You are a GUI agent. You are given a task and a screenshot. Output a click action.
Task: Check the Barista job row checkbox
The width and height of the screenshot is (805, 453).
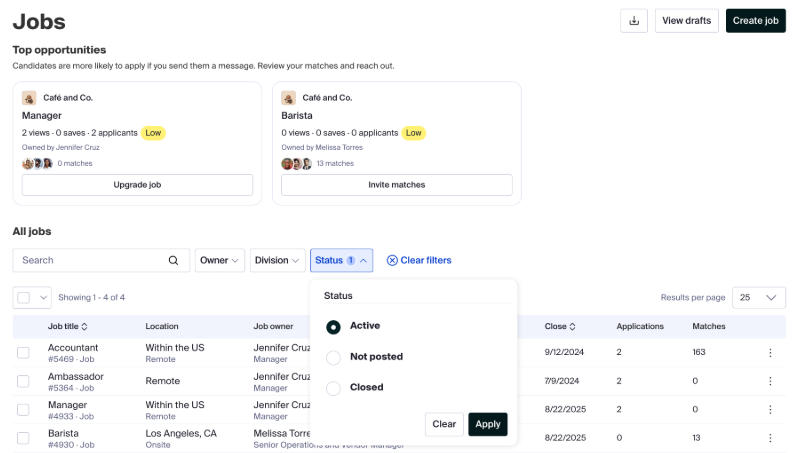pyautogui.click(x=23, y=438)
